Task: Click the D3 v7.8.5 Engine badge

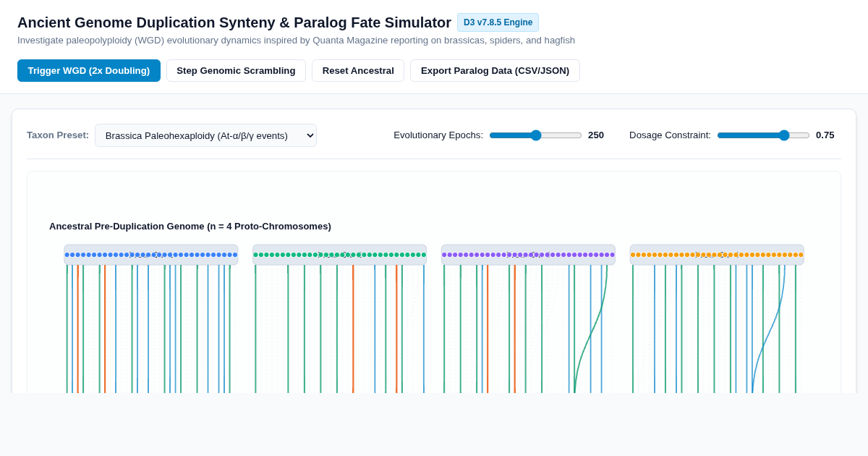Action: point(498,22)
